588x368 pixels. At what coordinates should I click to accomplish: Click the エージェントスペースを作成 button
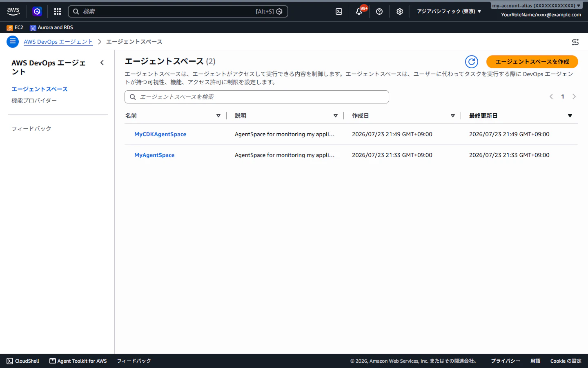pyautogui.click(x=532, y=62)
